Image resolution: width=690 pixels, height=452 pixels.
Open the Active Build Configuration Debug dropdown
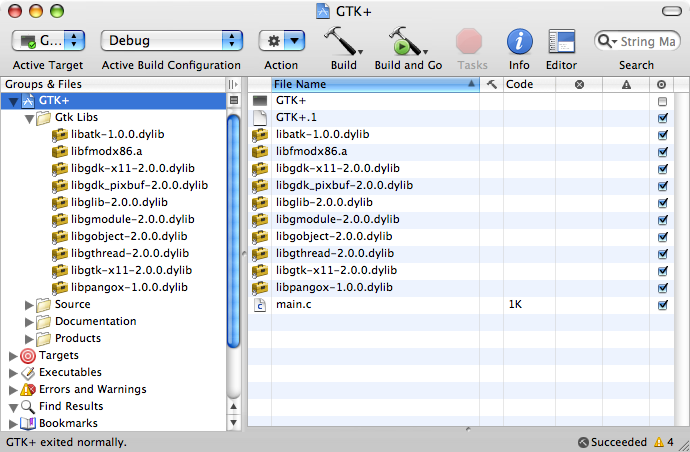(x=171, y=41)
